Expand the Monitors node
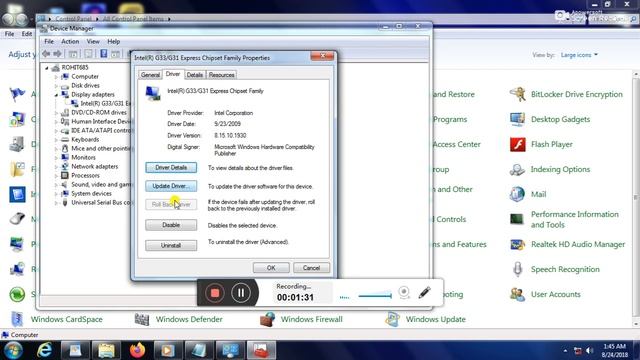 click(x=56, y=158)
